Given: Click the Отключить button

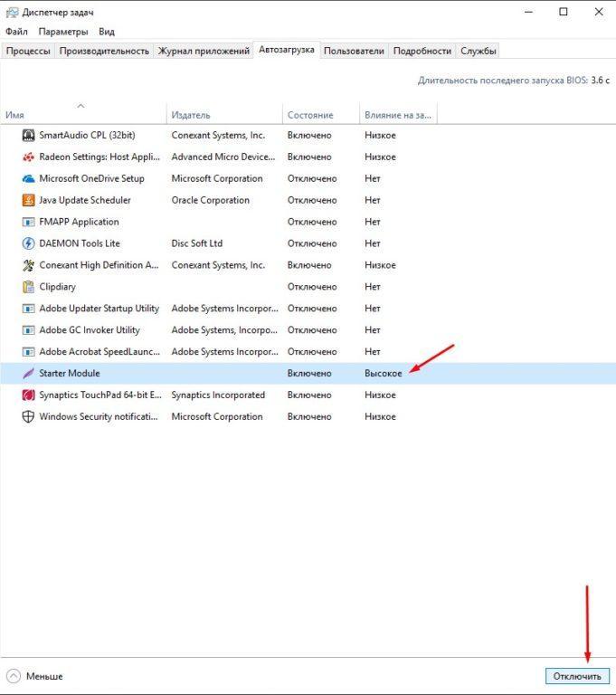Looking at the screenshot, I should click(577, 676).
